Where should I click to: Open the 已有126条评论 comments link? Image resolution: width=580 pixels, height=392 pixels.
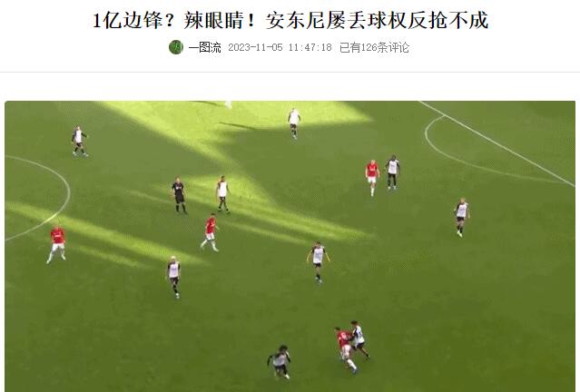[374, 48]
